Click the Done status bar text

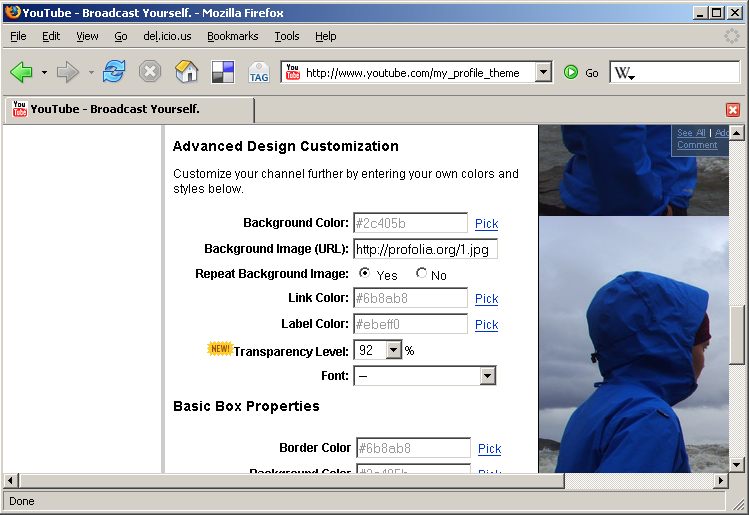click(x=21, y=501)
